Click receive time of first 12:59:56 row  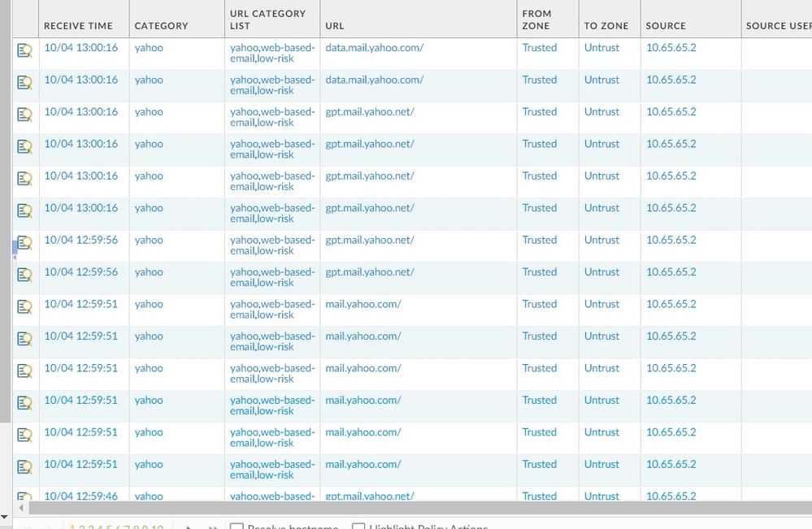pyautogui.click(x=80, y=241)
